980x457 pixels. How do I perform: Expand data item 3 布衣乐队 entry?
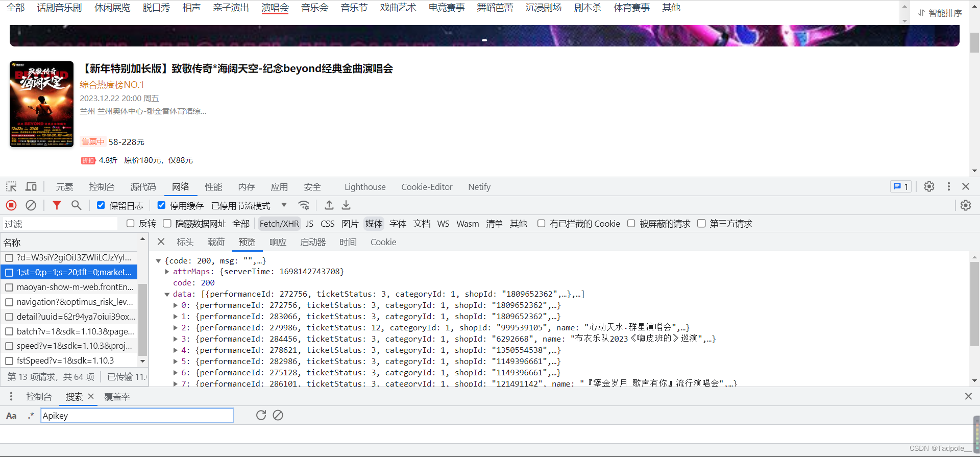[175, 339]
